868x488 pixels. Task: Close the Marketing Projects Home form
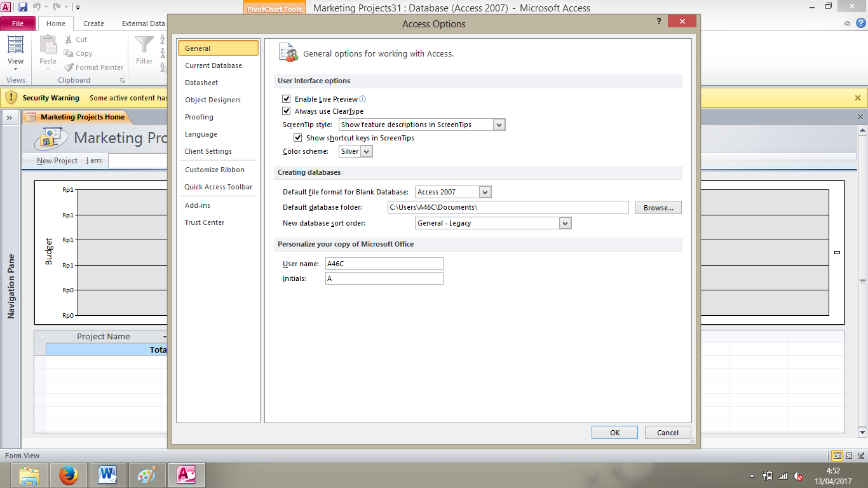pyautogui.click(x=861, y=117)
